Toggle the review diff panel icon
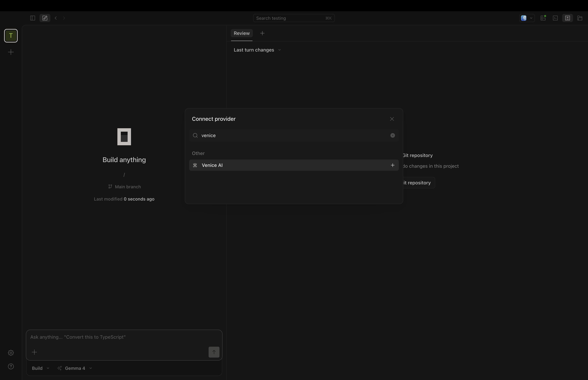The height and width of the screenshot is (380, 588). [x=568, y=18]
